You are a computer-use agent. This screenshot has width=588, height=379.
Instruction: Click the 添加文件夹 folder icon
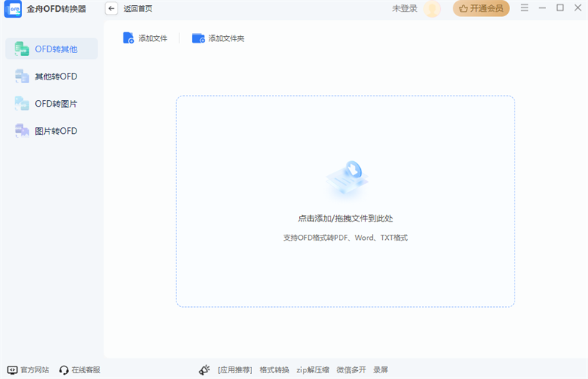pos(198,38)
